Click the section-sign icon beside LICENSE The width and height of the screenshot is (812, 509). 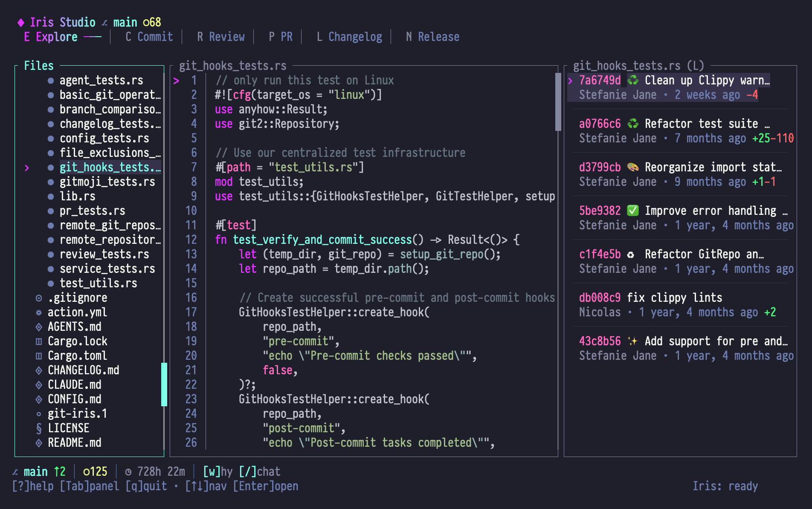click(39, 428)
